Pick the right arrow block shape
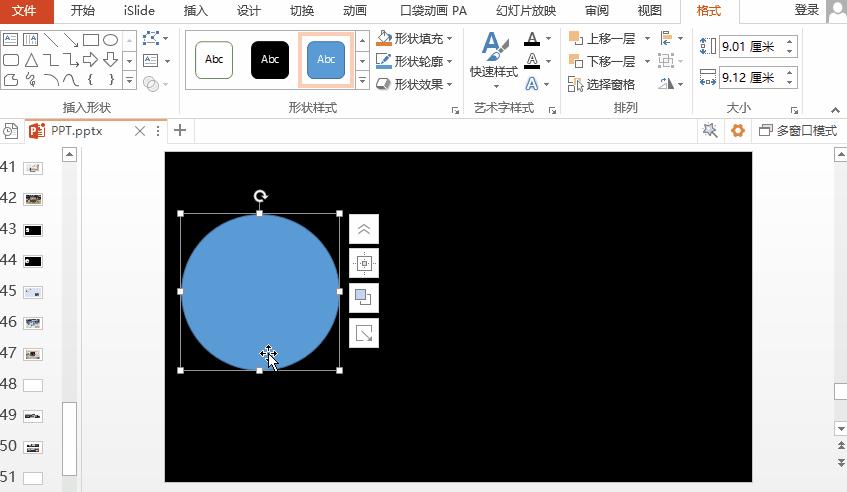This screenshot has width=847, height=492. 91,59
